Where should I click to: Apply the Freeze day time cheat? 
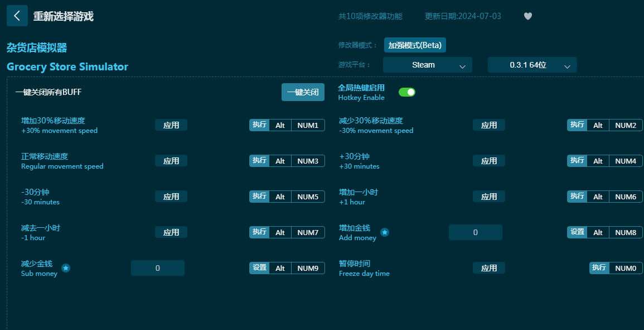pos(489,268)
